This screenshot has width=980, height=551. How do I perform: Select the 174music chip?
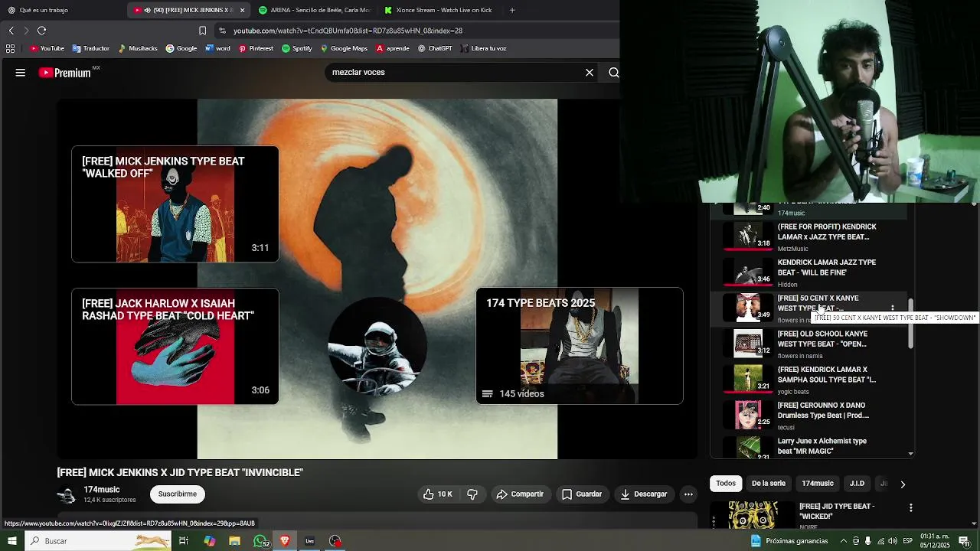pyautogui.click(x=817, y=484)
